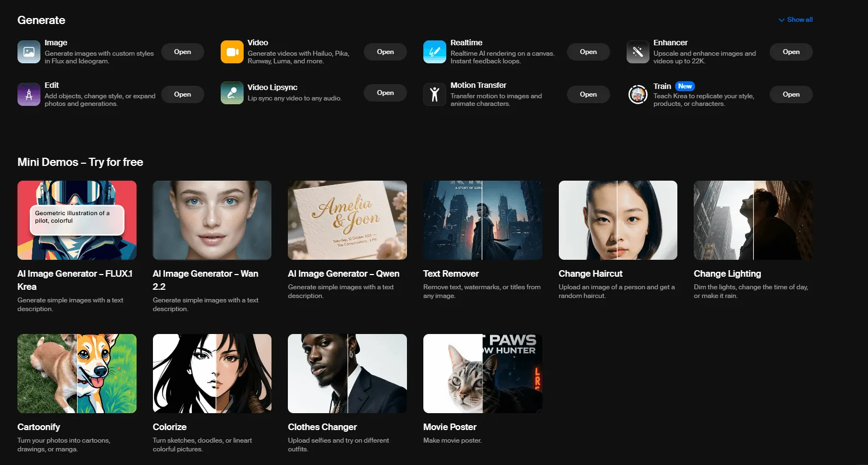Screen dimensions: 868x465
Task: Click the Train tool icon
Action: click(x=638, y=94)
